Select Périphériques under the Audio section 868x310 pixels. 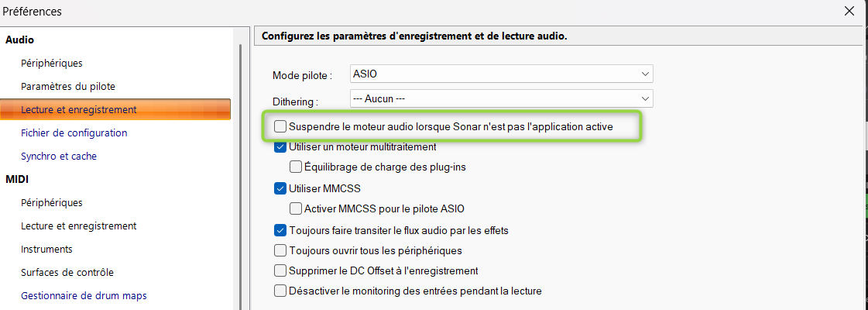click(x=52, y=63)
